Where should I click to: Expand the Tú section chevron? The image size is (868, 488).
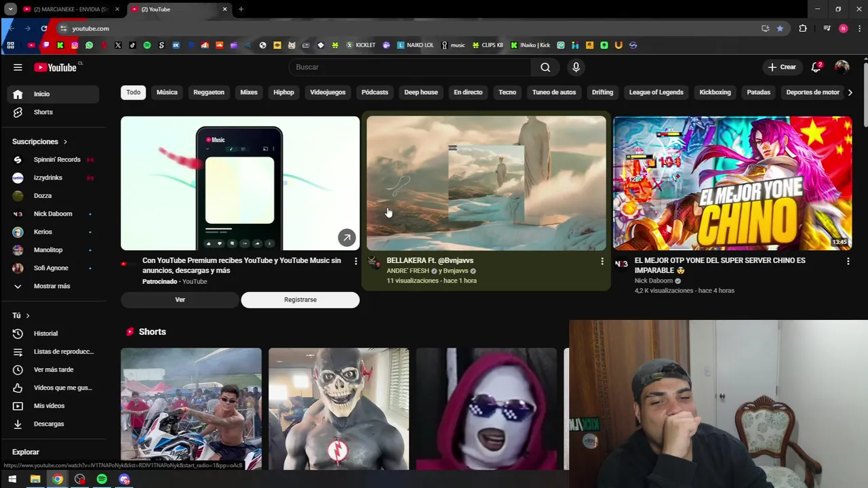click(x=27, y=316)
